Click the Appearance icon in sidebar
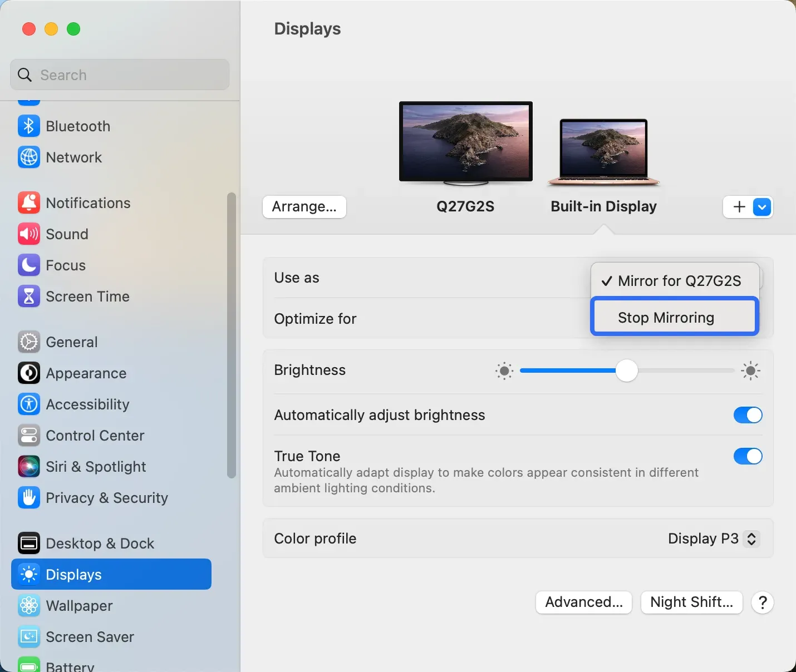This screenshot has height=672, width=796. [x=29, y=373]
